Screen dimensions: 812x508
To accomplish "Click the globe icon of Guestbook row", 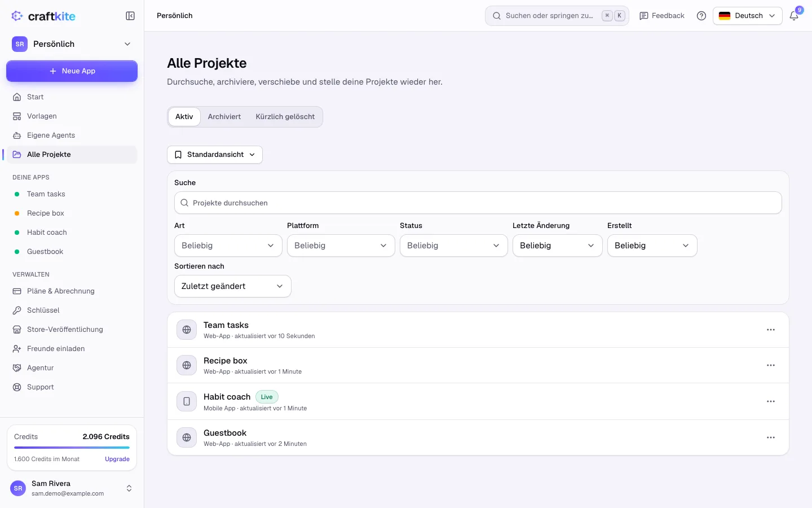I will [187, 437].
